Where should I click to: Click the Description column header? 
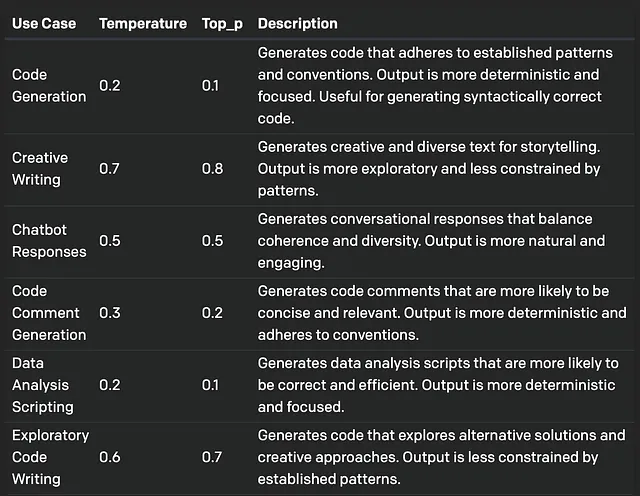point(298,24)
